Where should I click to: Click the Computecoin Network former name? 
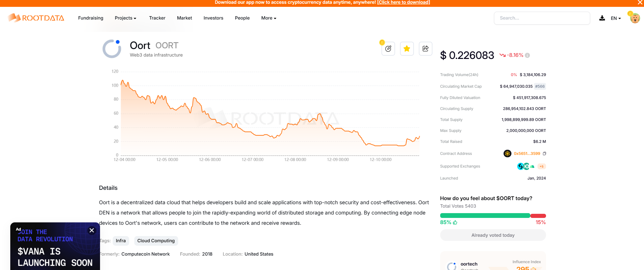pos(146,254)
